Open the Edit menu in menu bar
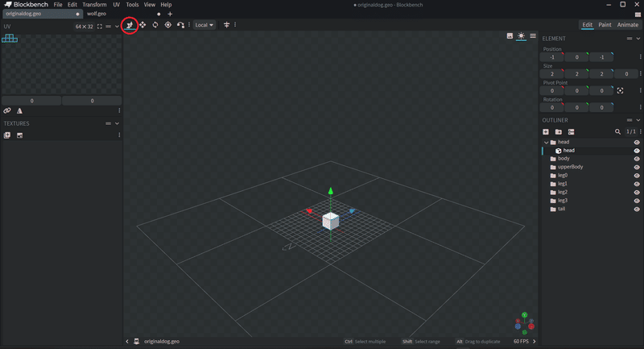 (x=72, y=5)
